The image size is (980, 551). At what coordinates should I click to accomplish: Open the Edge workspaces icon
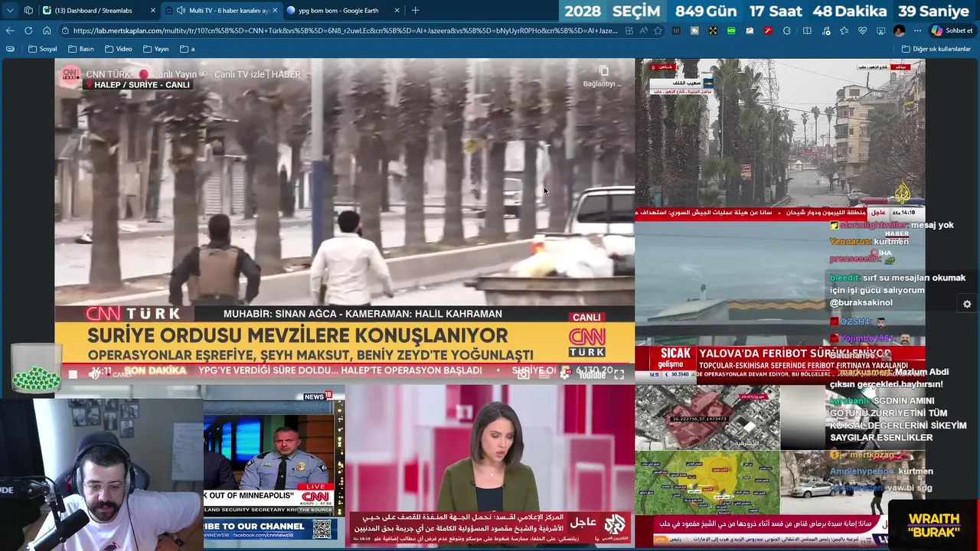point(28,11)
